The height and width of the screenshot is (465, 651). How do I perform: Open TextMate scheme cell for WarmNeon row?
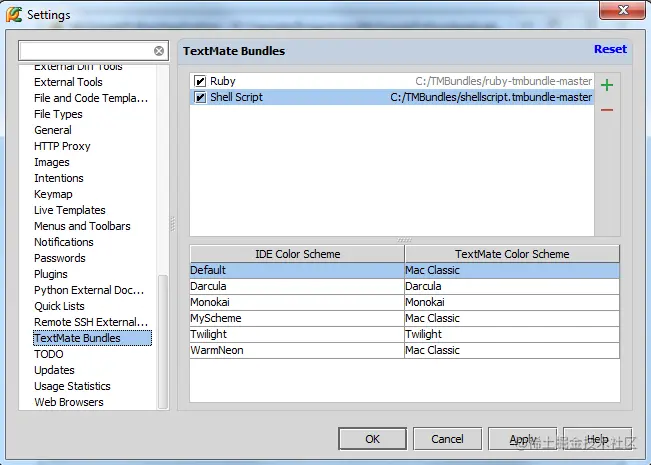pyautogui.click(x=512, y=350)
